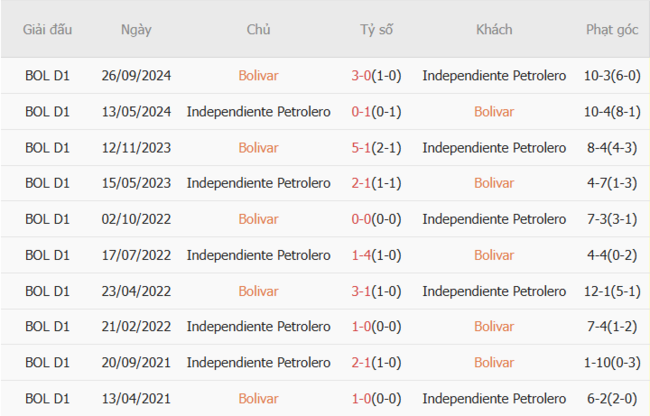Click the Phạt góc column header
650x416 pixels.
(612, 29)
